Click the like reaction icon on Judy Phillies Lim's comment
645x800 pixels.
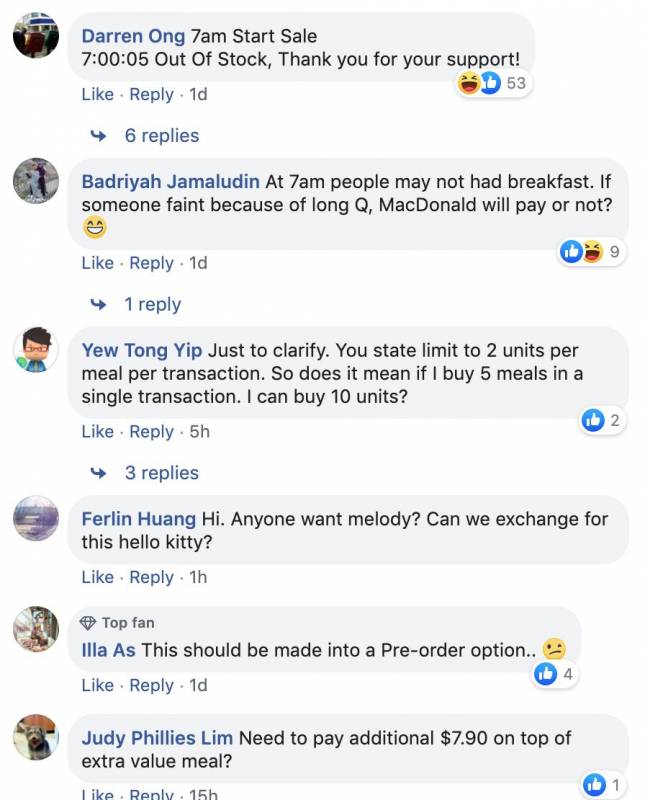(594, 784)
